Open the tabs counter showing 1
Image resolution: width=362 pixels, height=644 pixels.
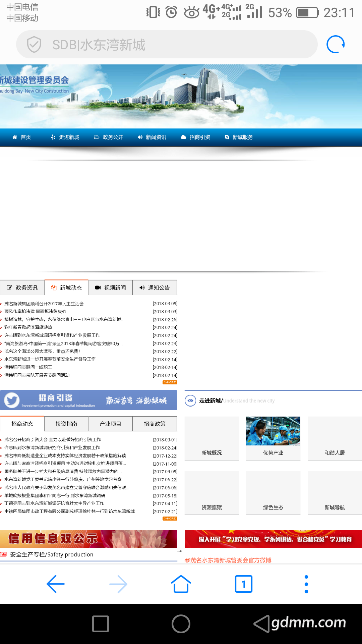[244, 584]
